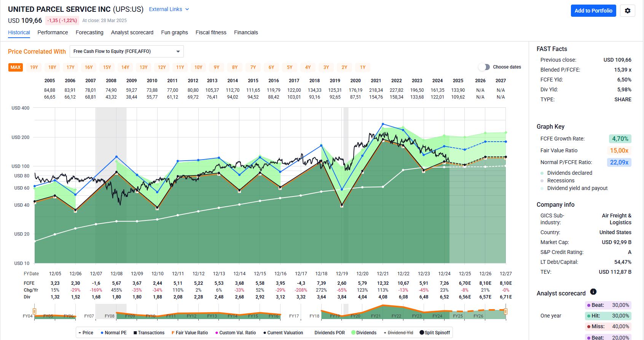
Task: Toggle the Transactions legend entry
Action: [149, 333]
